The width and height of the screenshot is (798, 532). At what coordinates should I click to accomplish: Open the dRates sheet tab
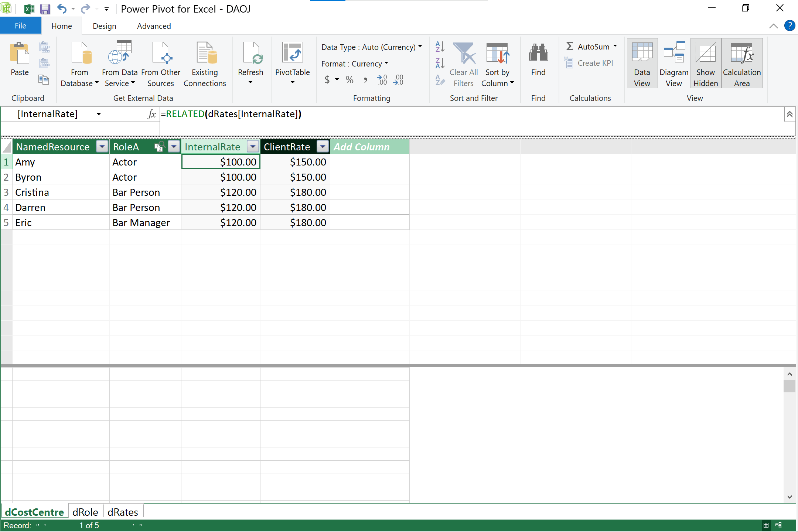(x=123, y=512)
